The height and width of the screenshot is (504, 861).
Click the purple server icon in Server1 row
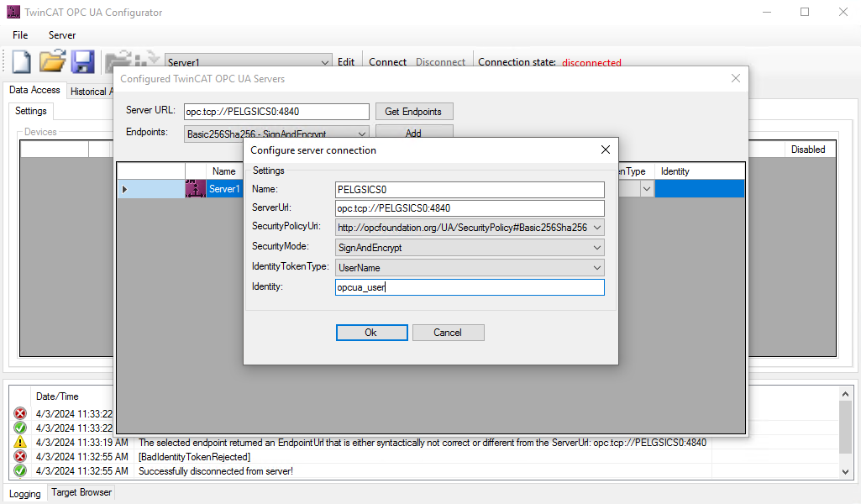(x=195, y=189)
